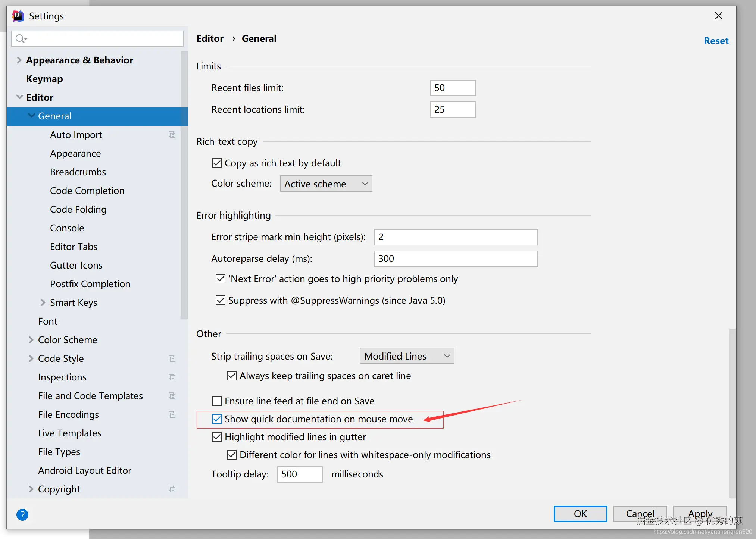Click project-level icon beside Inspections
This screenshot has height=539, width=756.
pos(172,377)
